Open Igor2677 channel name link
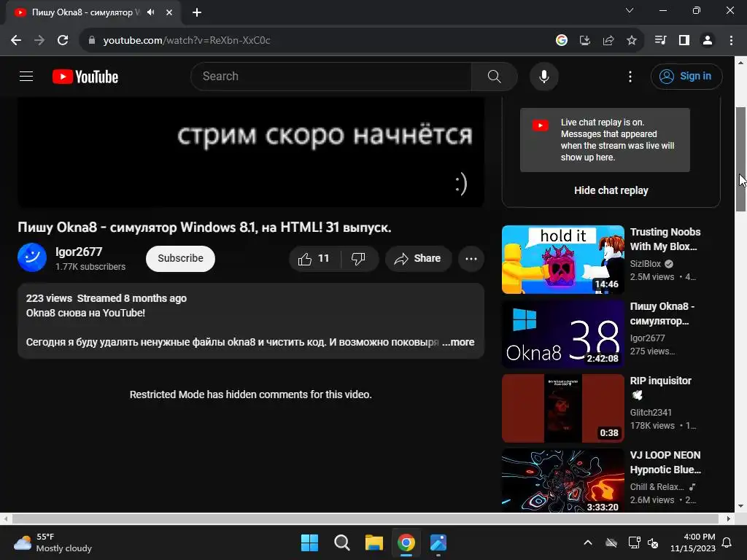 coord(79,252)
